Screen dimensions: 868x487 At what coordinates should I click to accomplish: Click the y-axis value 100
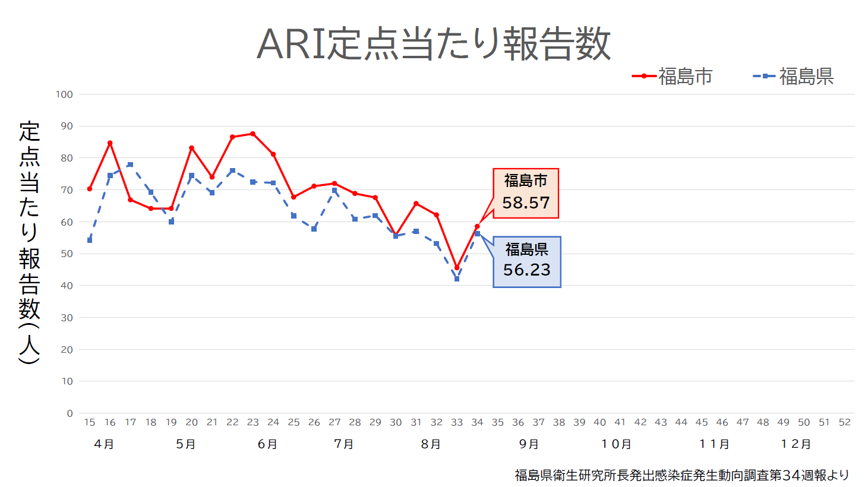click(64, 94)
